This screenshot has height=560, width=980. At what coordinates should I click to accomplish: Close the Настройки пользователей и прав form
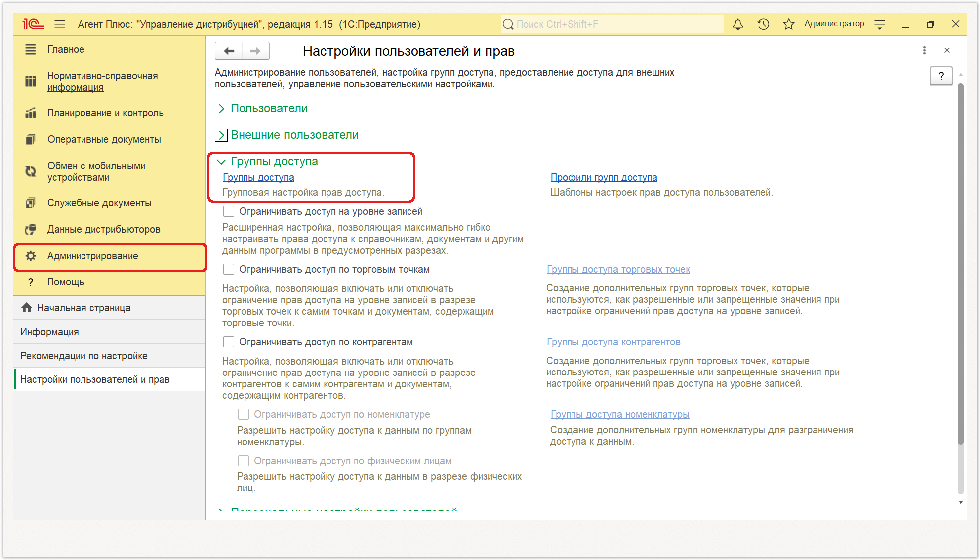click(x=947, y=50)
